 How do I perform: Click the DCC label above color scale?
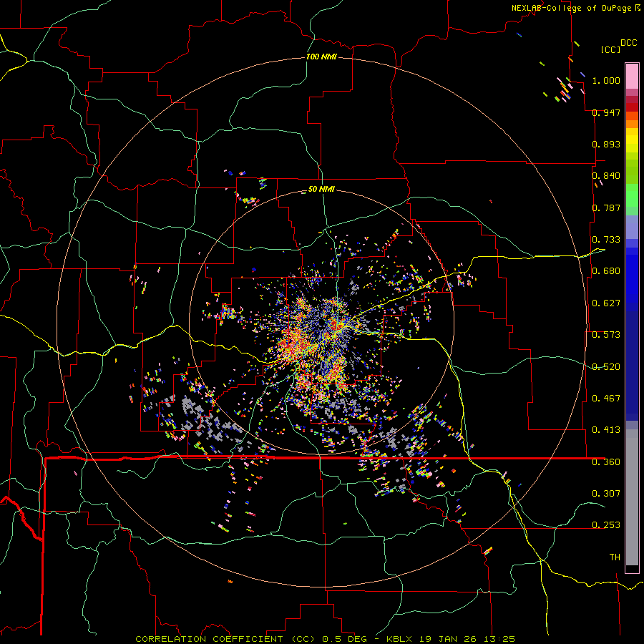[628, 43]
